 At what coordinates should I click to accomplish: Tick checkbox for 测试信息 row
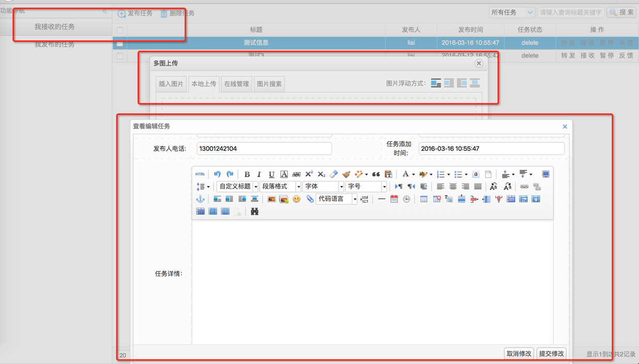120,43
